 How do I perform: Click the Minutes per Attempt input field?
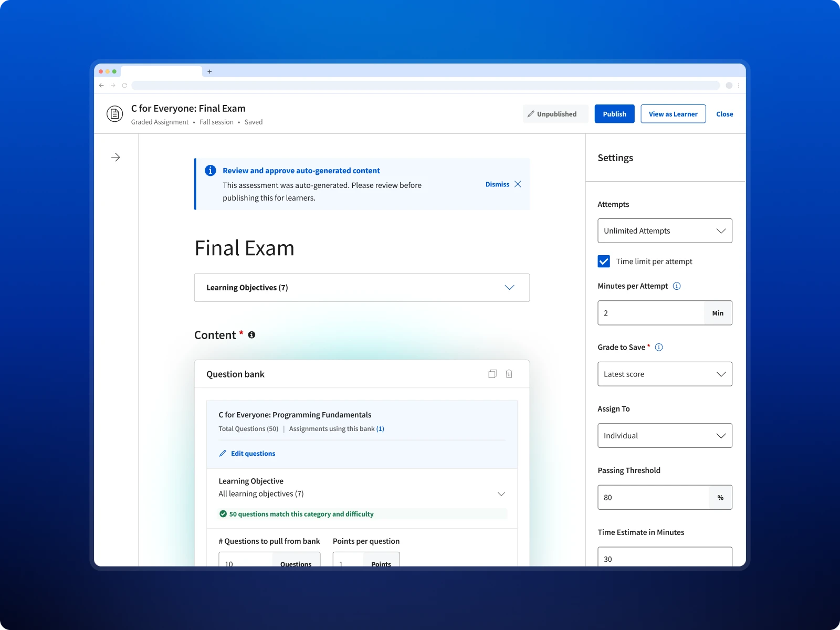tap(651, 313)
